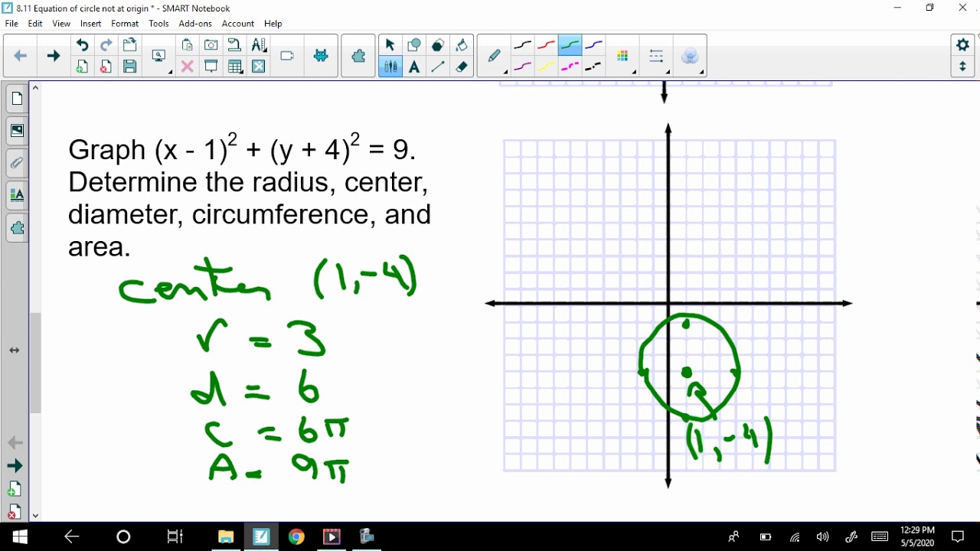Open toolbar settings gear icon
The height and width of the screenshot is (551, 980).
tap(962, 45)
